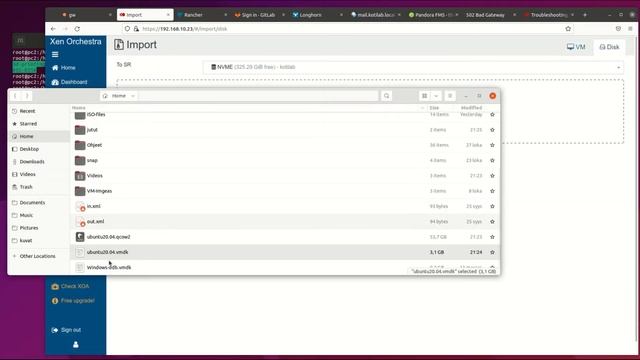Star the in.xml file
The width and height of the screenshot is (640, 360).
coord(492,207)
